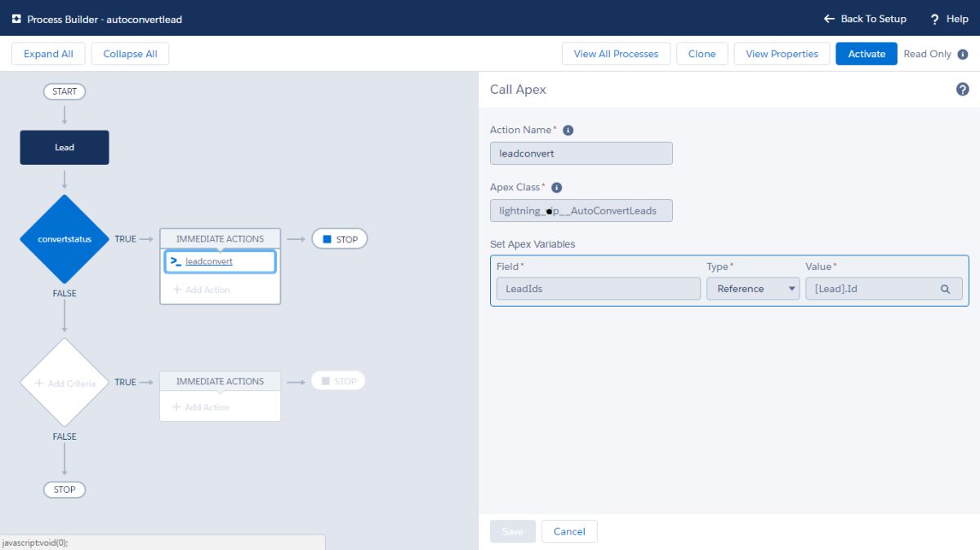Screen dimensions: 980x550
Task: Click the Call Apex panel help icon
Action: coord(962,90)
